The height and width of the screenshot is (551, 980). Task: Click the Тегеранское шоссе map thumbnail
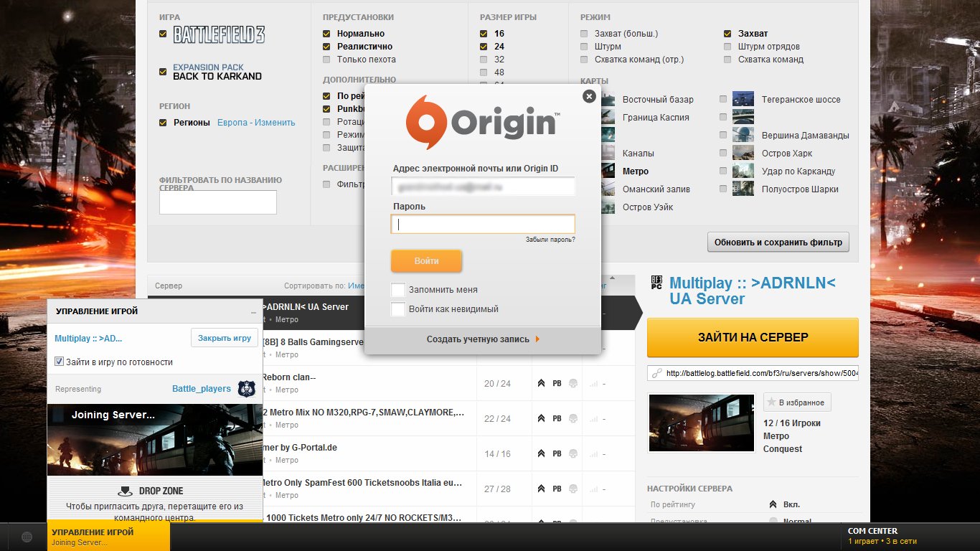[743, 99]
